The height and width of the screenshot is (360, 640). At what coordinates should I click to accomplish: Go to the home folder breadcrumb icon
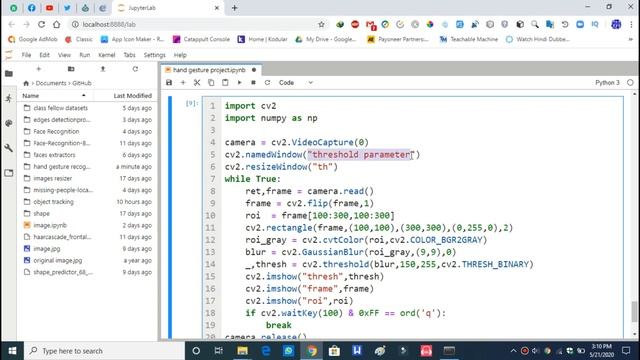pyautogui.click(x=26, y=83)
